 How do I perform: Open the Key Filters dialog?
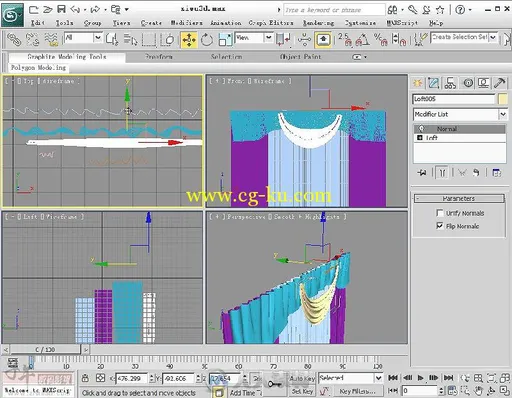click(x=357, y=391)
